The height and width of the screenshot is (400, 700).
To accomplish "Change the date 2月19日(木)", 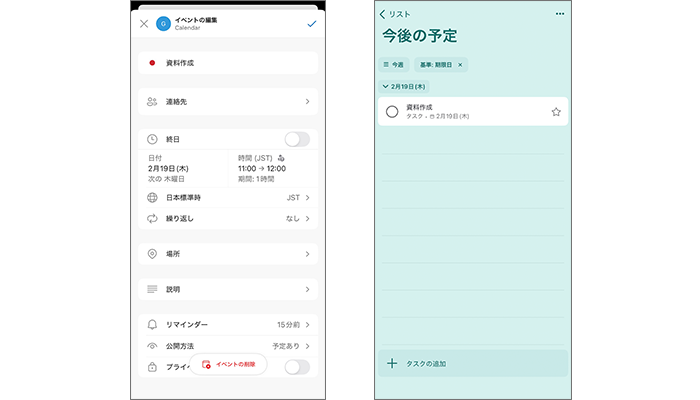I will pos(168,168).
